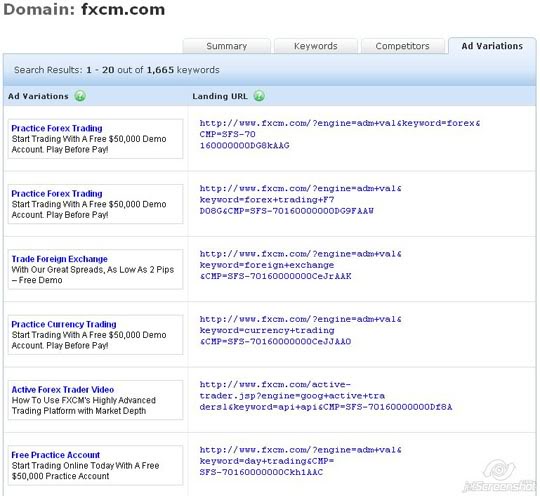Click the Landing URL column header
The height and width of the screenshot is (496, 540).
point(220,96)
